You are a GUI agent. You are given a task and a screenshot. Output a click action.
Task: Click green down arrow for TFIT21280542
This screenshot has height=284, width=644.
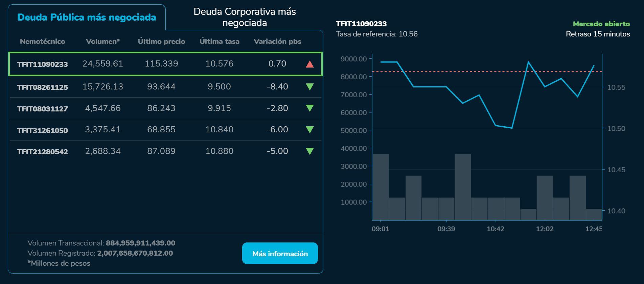[309, 151]
